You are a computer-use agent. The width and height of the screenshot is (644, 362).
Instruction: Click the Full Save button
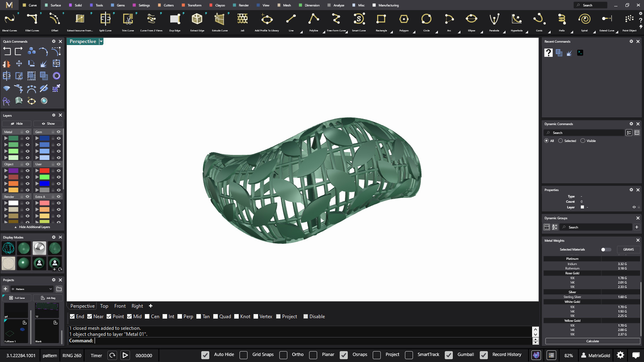pyautogui.click(x=17, y=298)
